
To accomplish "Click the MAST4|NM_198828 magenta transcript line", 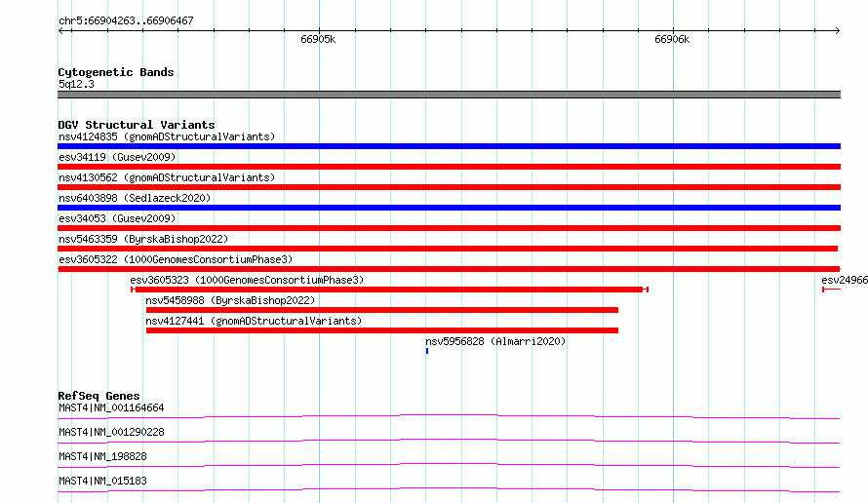I will point(449,465).
